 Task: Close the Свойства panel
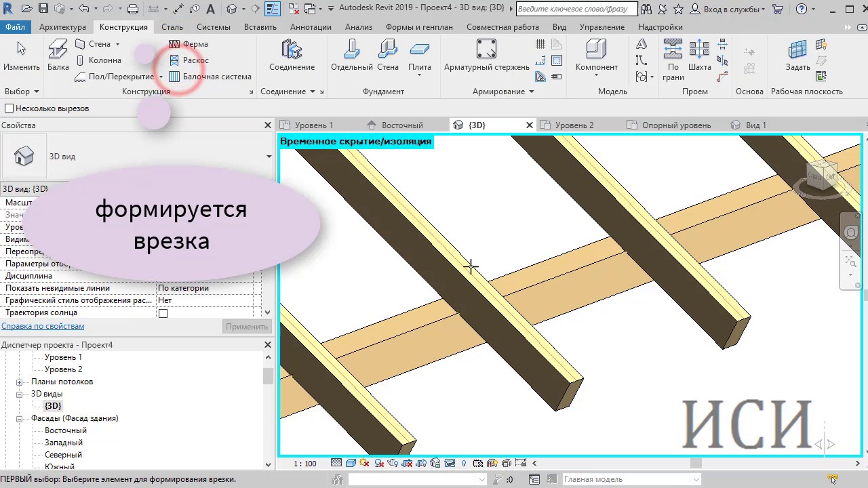coord(268,125)
